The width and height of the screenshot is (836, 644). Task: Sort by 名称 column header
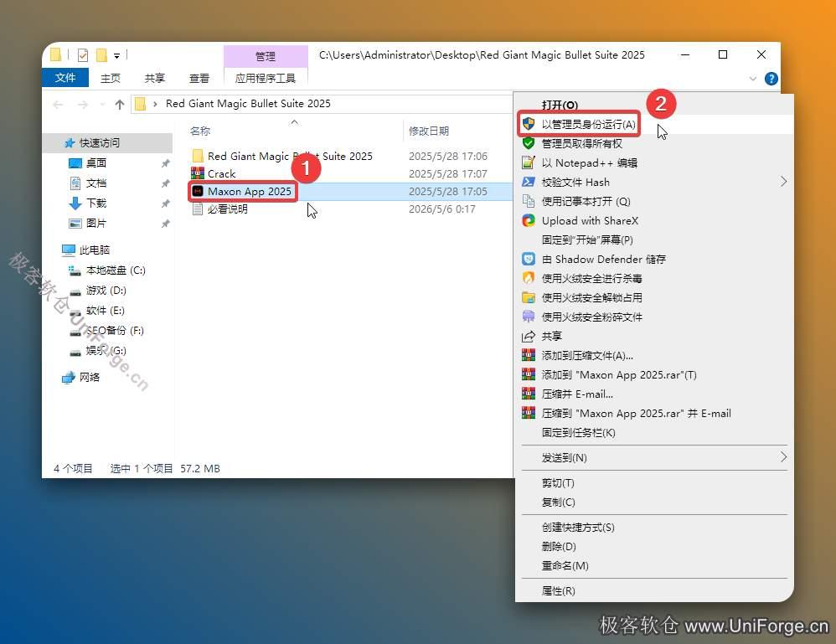pos(200,131)
